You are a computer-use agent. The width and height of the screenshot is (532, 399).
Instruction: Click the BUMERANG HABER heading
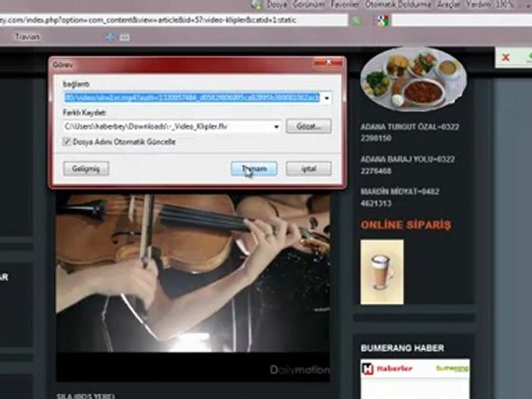point(402,348)
